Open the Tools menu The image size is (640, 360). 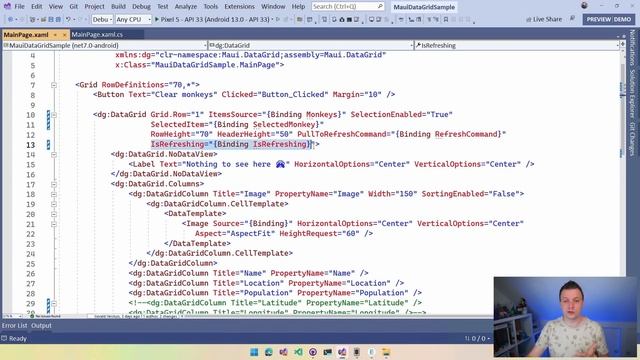point(211,7)
